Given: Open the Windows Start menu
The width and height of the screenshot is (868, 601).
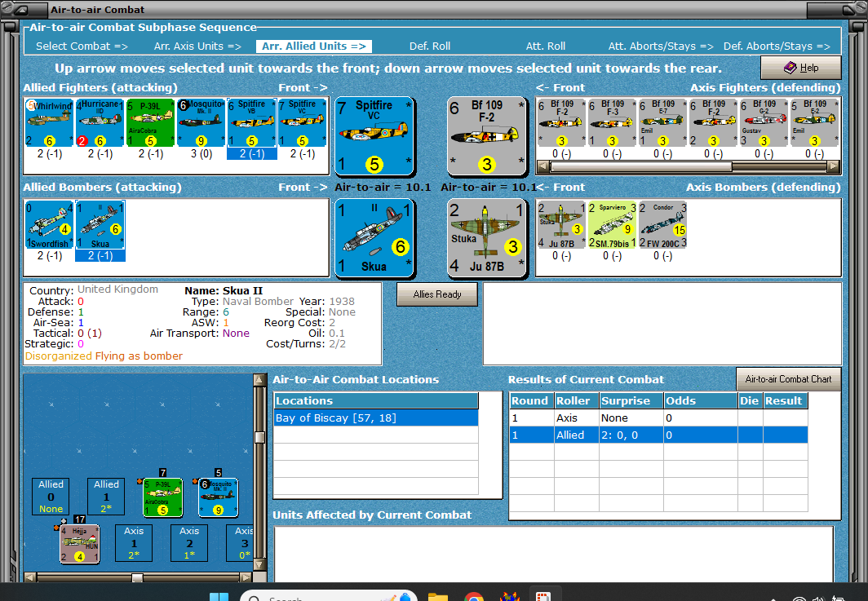Looking at the screenshot, I should point(219,597).
